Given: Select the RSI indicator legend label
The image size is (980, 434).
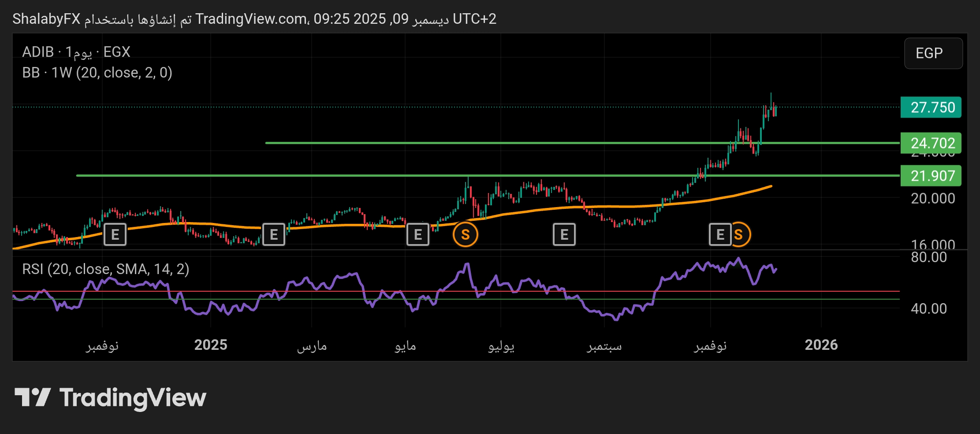Looking at the screenshot, I should 105,269.
